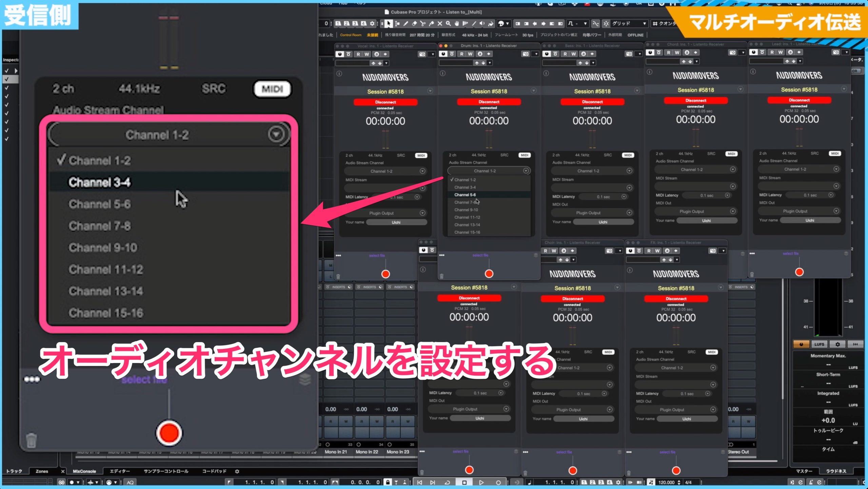Open MIDI Stream dropdown in Bass receiver
The width and height of the screenshot is (868, 489).
[592, 188]
